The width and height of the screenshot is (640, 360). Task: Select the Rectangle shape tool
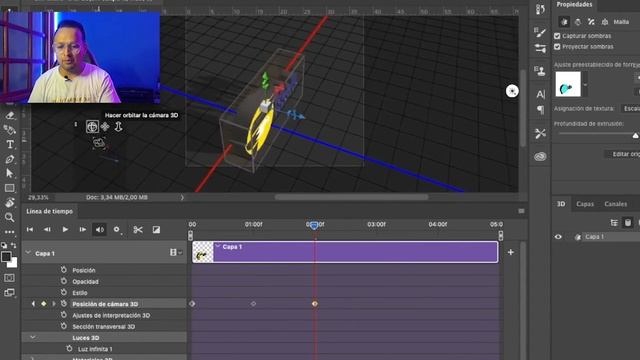click(9, 188)
